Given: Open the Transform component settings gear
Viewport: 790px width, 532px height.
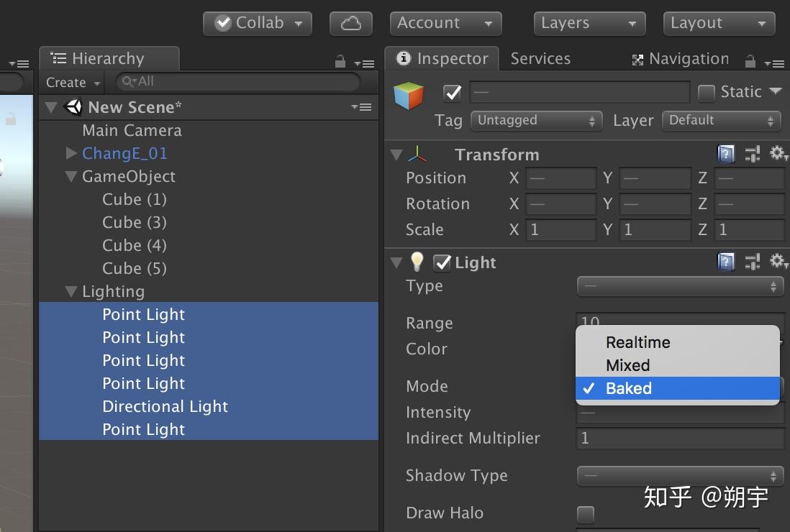Looking at the screenshot, I should [778, 153].
